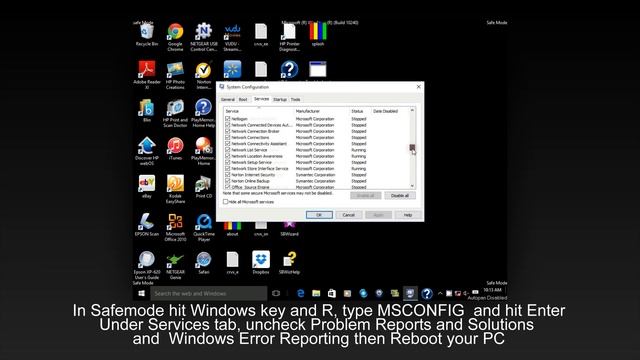Launch Google Chrome from the desktop
This screenshot has width=640, height=360.
click(x=175, y=37)
